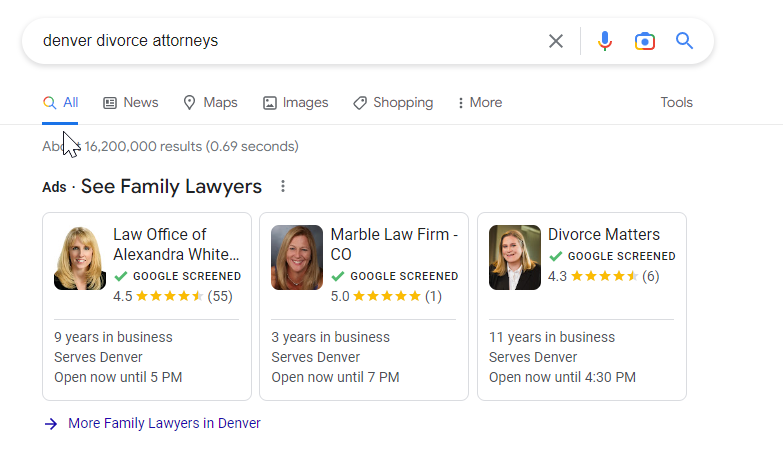This screenshot has height=450, width=783.
Task: Click Alexandra White's profile photo
Action: [x=80, y=257]
